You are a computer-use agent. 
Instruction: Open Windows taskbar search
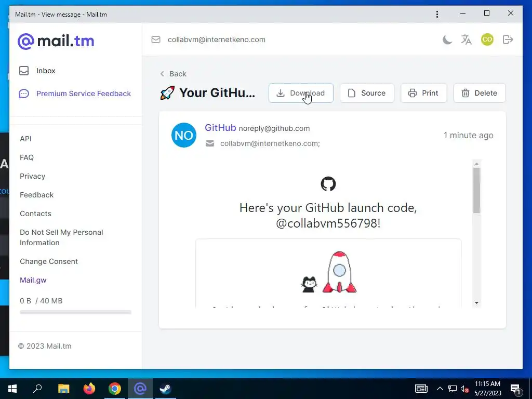37,389
